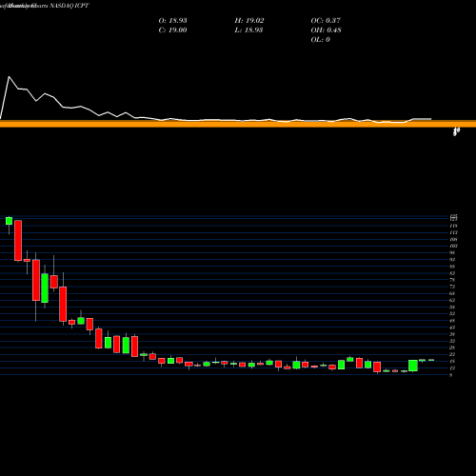The height and width of the screenshot is (476, 476).
Task: Click the first green candlestick at chart top
Action: 9,221
